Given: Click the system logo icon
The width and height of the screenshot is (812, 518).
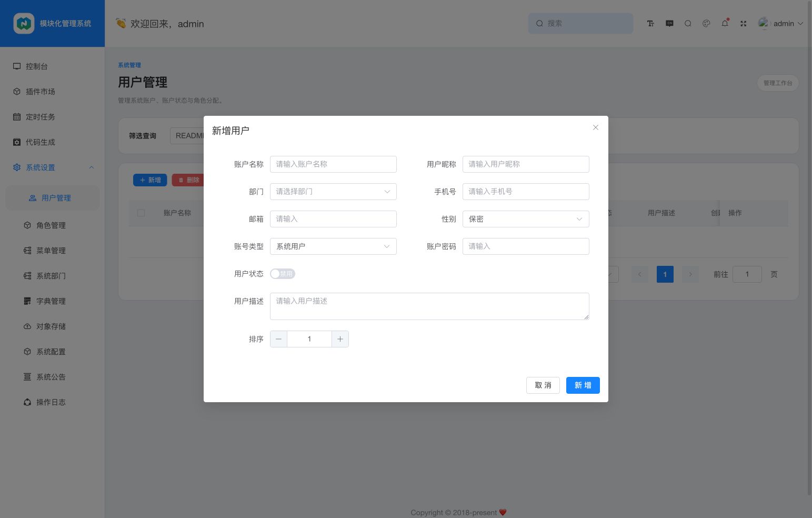Looking at the screenshot, I should click(24, 23).
